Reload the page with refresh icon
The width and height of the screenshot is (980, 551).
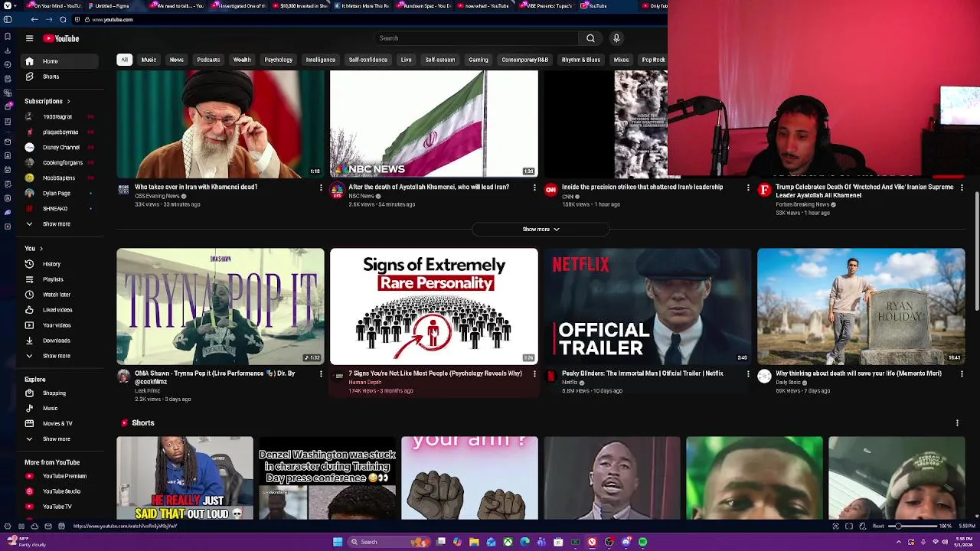pos(63,19)
